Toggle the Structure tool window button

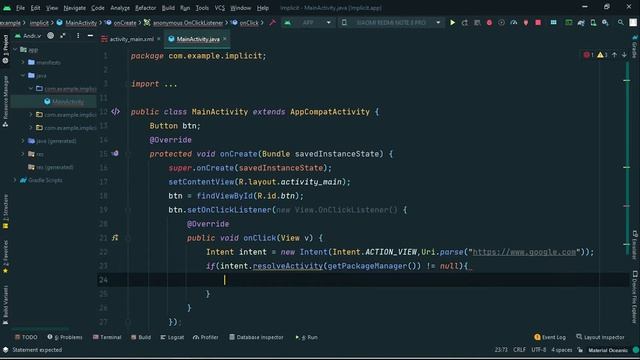pos(5,212)
